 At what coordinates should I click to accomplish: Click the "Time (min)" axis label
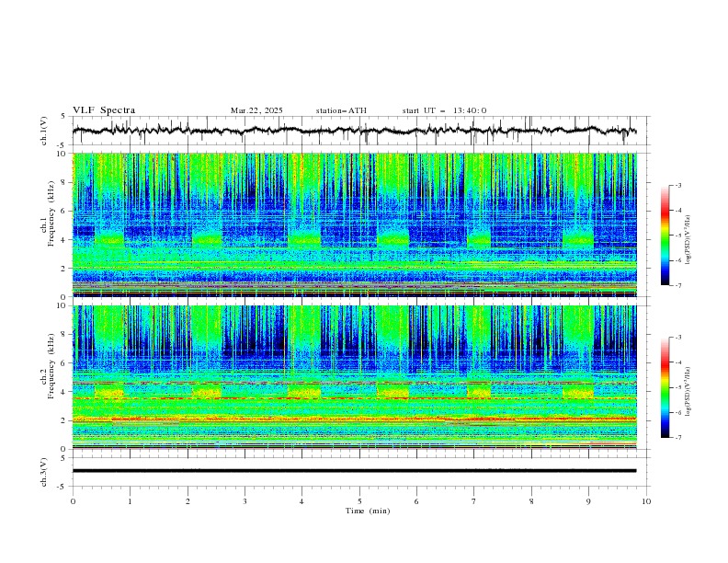[368, 511]
